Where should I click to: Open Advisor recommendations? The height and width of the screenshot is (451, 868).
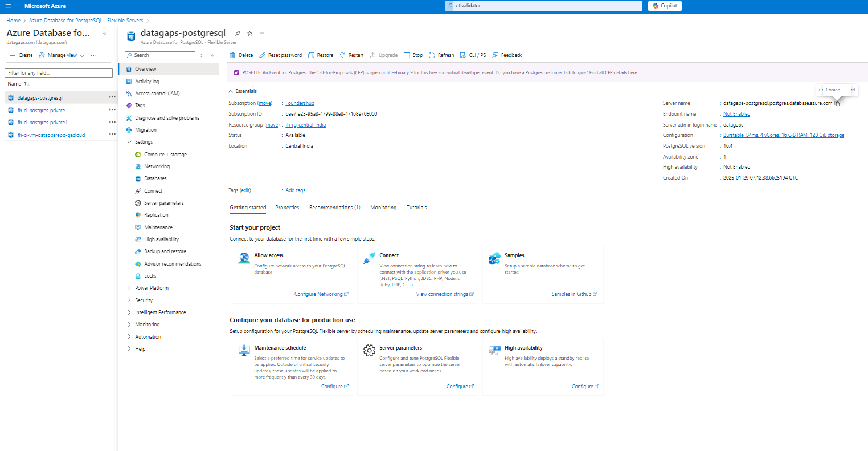point(173,264)
